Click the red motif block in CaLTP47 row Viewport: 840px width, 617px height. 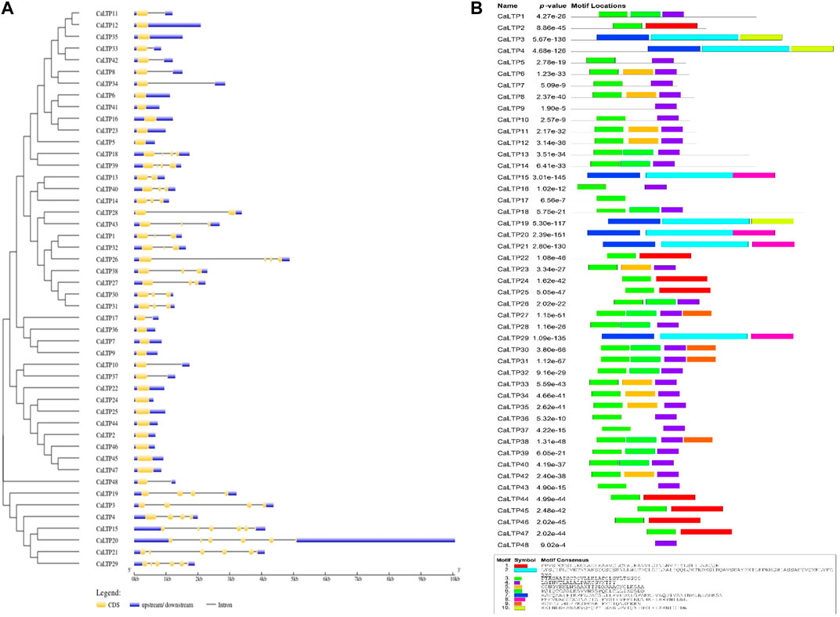coord(706,532)
